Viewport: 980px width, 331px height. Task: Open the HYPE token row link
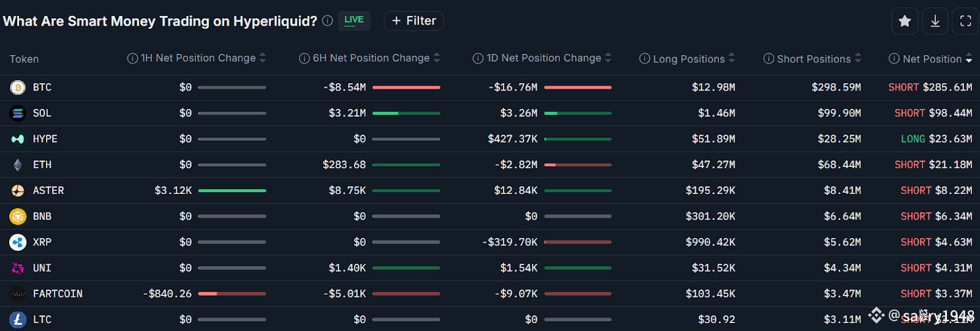click(x=45, y=139)
